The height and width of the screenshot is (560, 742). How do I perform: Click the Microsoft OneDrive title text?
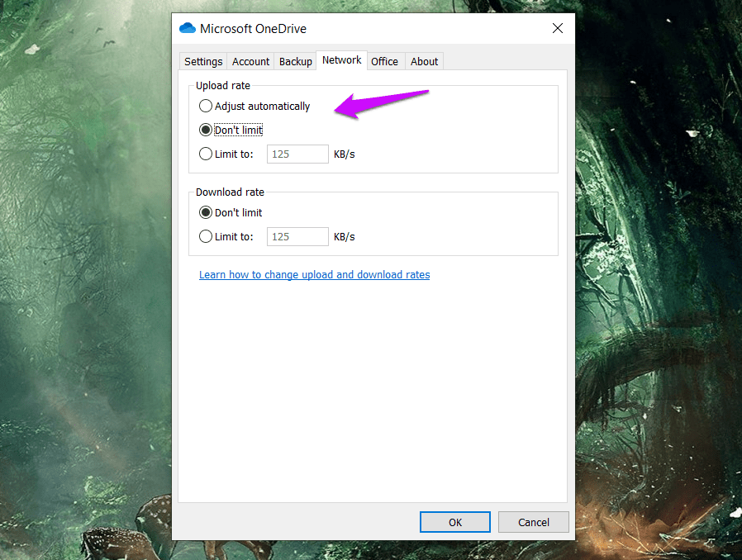[x=253, y=29]
